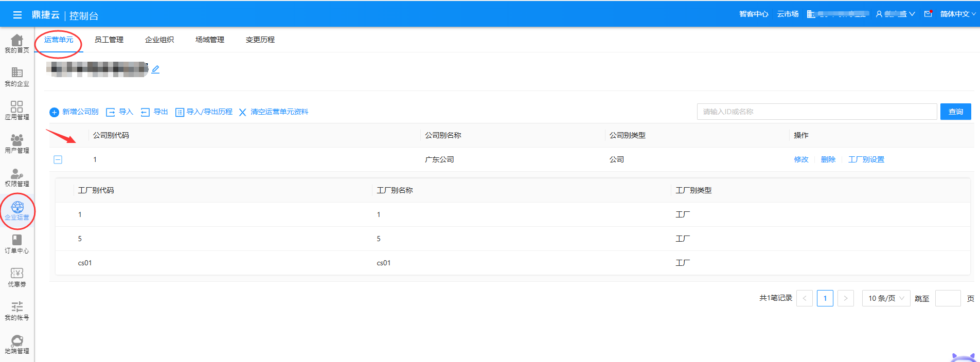The width and height of the screenshot is (980, 362).
Task: Click 工厂别设置 link for 广东公司
Action: tap(866, 159)
